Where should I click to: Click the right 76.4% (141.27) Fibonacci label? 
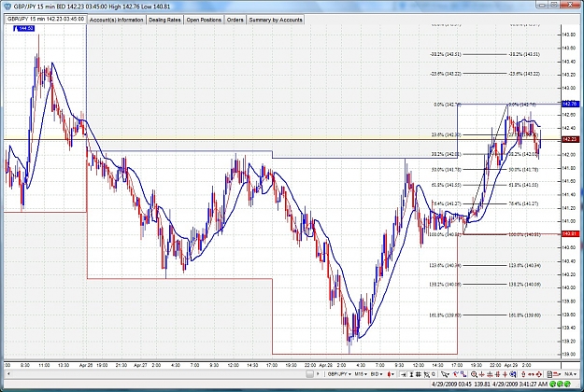coord(523,203)
